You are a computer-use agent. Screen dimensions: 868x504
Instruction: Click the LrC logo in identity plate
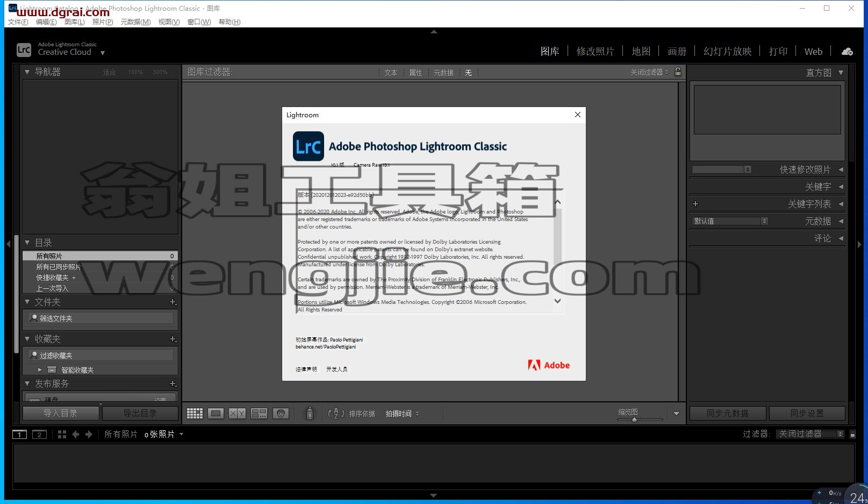24,50
